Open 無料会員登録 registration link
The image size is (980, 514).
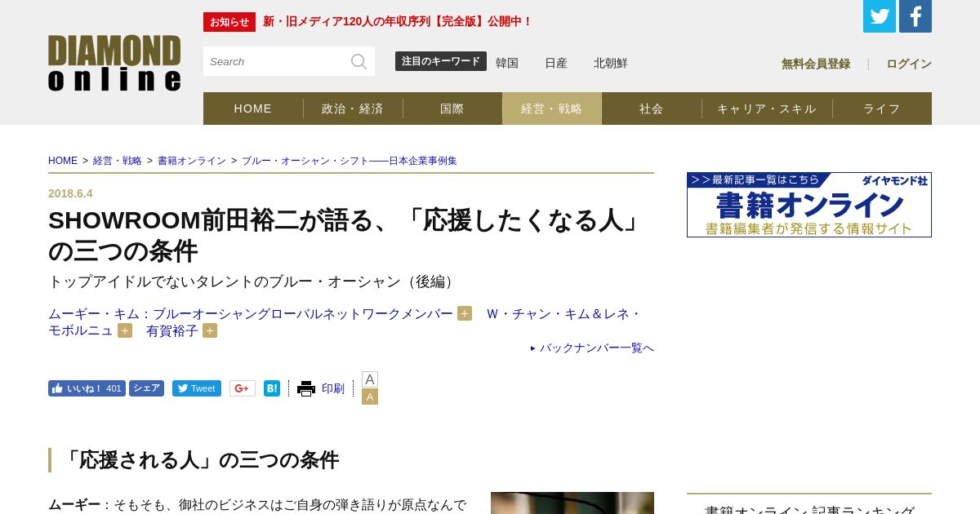coord(816,64)
